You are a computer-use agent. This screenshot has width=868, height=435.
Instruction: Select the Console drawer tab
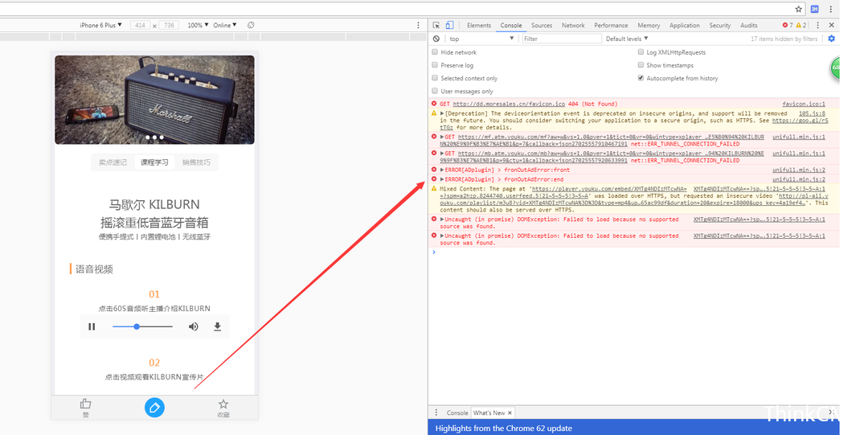pyautogui.click(x=457, y=412)
